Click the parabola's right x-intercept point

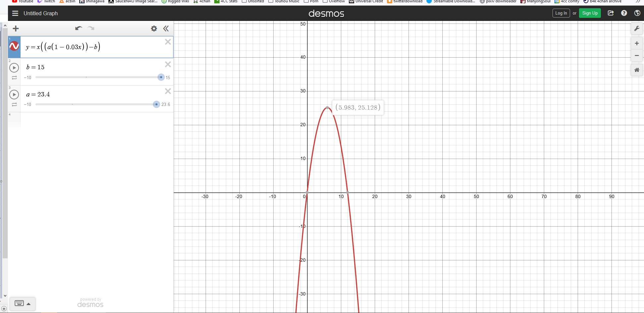tap(348, 192)
